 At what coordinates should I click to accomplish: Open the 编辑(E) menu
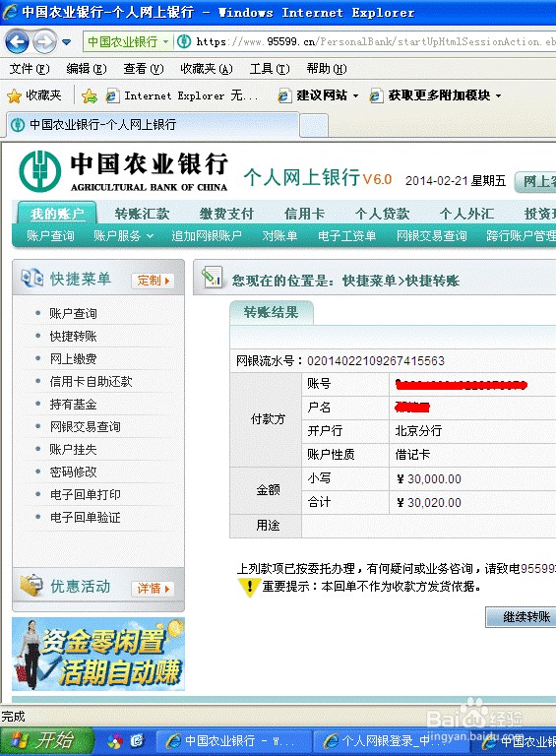tap(87, 69)
